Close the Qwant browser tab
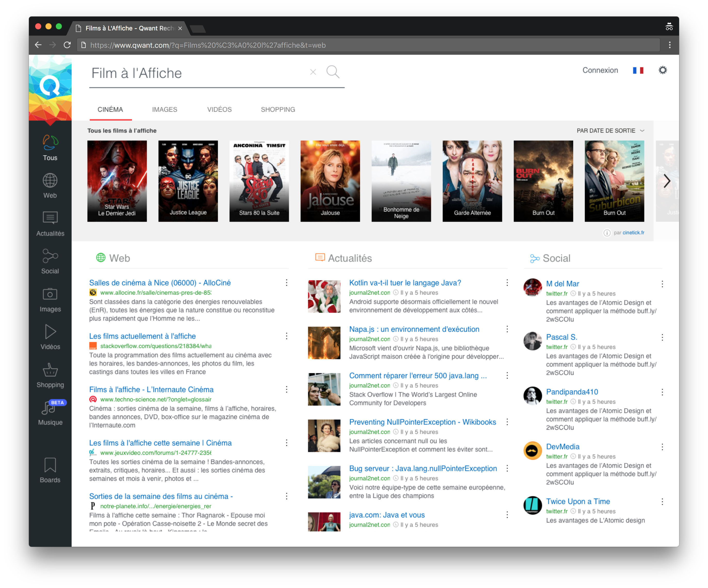 tap(180, 28)
